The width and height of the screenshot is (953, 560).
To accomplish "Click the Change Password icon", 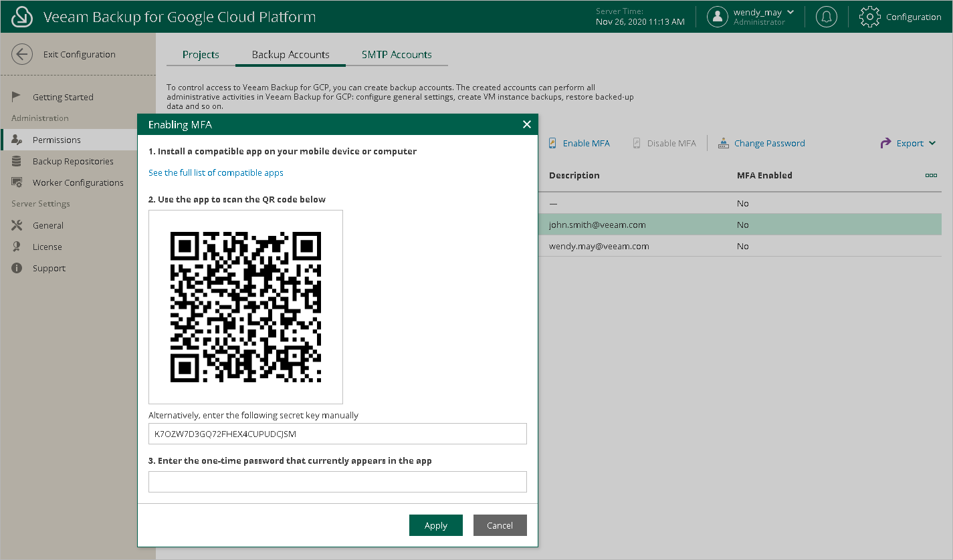I will coord(724,143).
